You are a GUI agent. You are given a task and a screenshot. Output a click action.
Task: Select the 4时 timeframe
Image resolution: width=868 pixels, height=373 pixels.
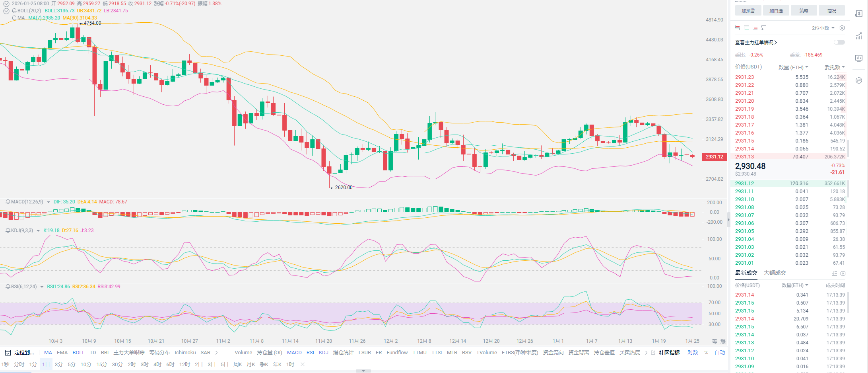(x=157, y=364)
